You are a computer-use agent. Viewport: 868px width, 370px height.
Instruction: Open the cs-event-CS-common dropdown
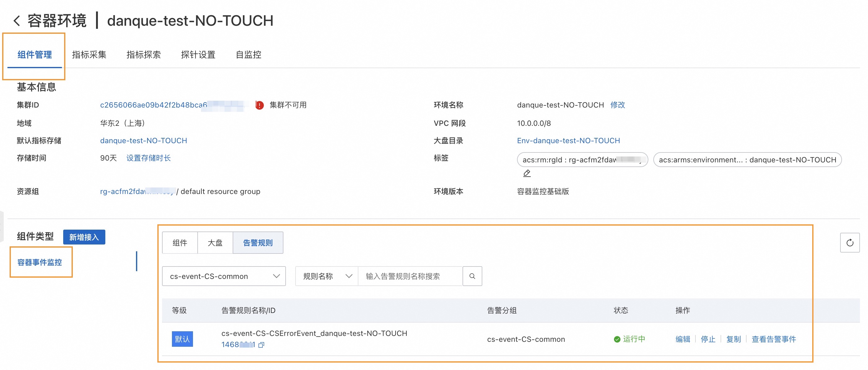(x=224, y=276)
